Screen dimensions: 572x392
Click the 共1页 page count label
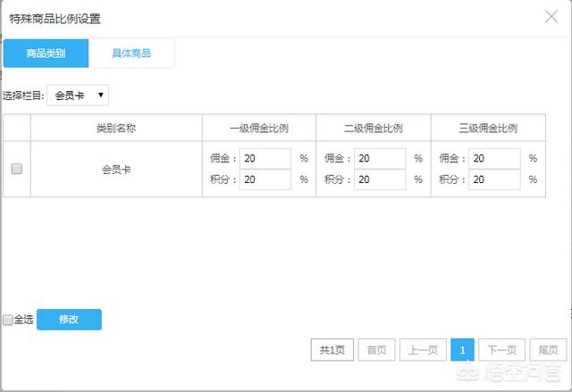point(332,351)
